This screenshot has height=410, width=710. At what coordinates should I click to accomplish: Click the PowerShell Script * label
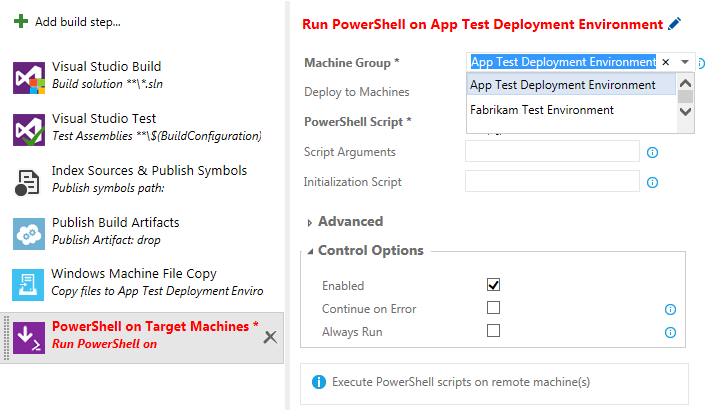click(357, 122)
